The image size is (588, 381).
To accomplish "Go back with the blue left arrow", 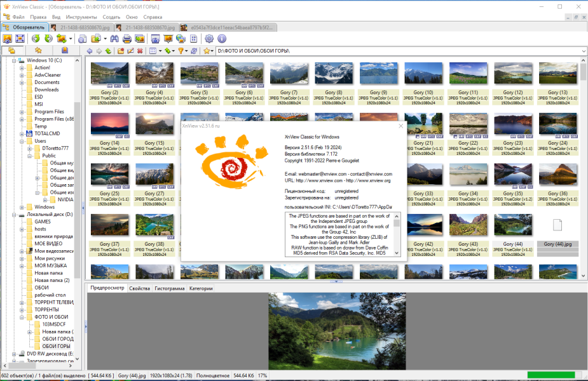I will click(x=89, y=51).
